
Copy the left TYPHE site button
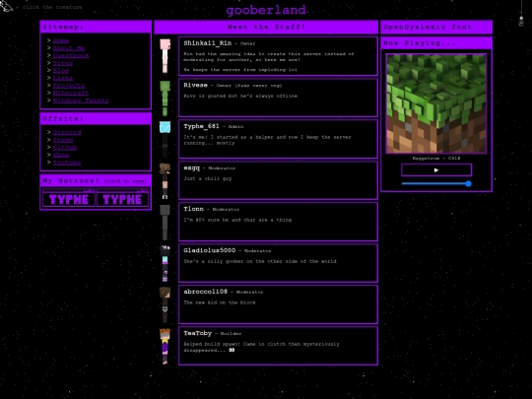click(x=69, y=198)
